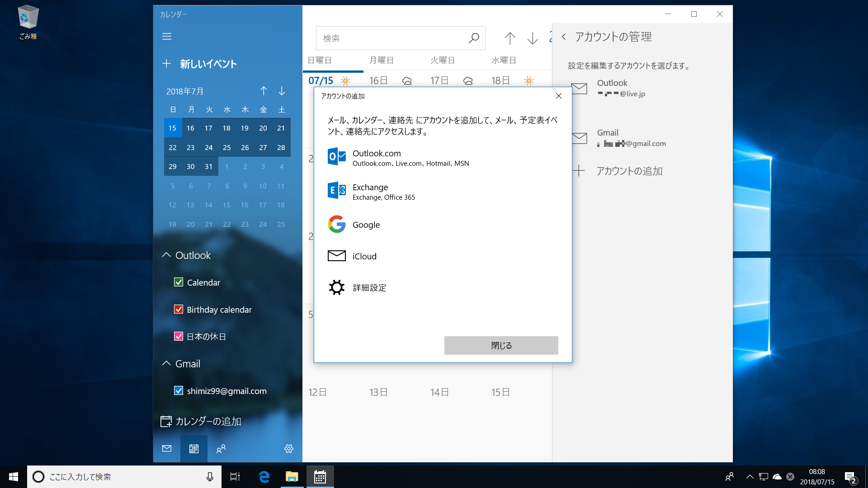Select 詳細設定 advanced setup option
This screenshot has height=488, width=868.
369,288
